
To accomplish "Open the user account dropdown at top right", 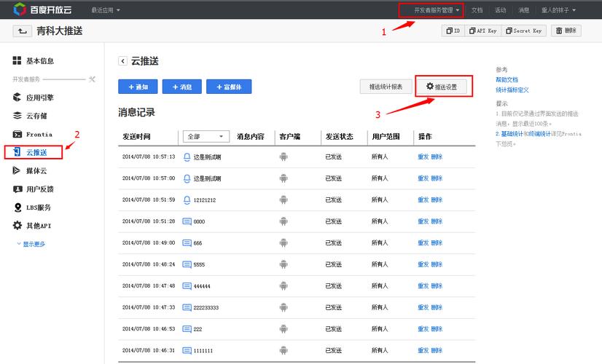I will (558, 10).
